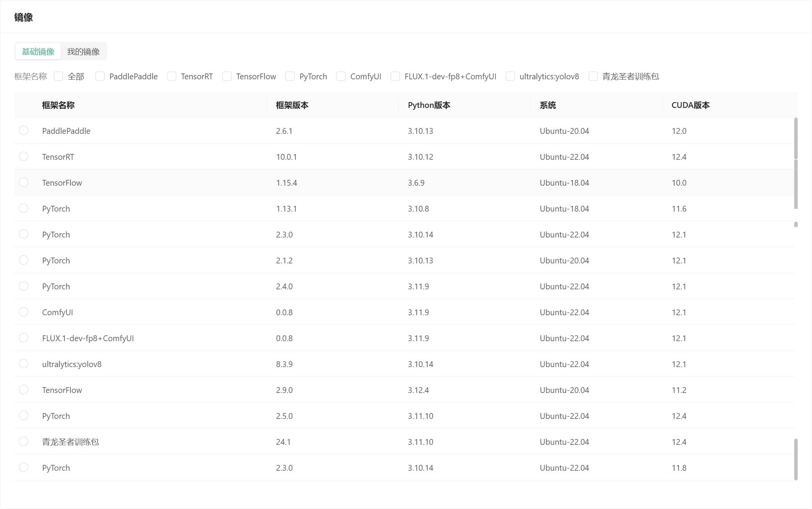This screenshot has width=812, height=509.
Task: Click the TensorRT row name cell
Action: coord(58,157)
